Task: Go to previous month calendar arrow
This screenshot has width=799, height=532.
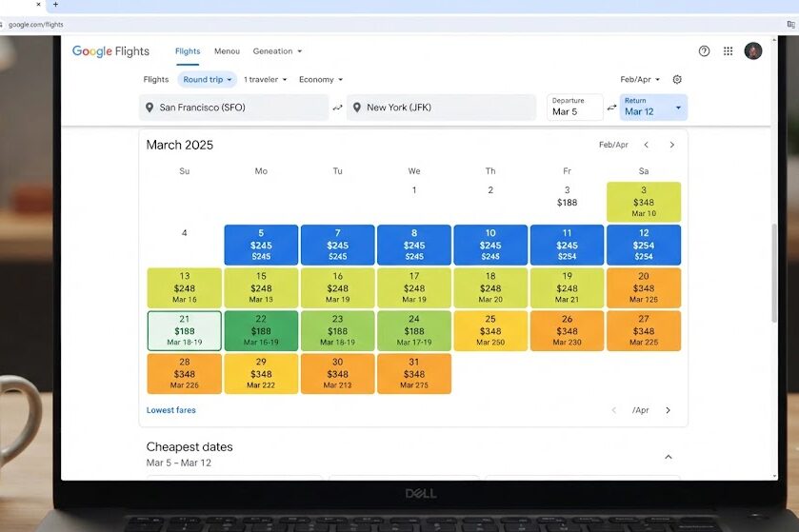Action: point(646,145)
